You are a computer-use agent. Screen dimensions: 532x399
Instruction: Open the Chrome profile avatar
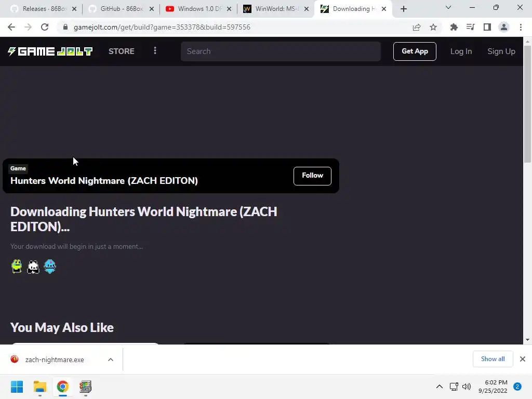point(504,27)
